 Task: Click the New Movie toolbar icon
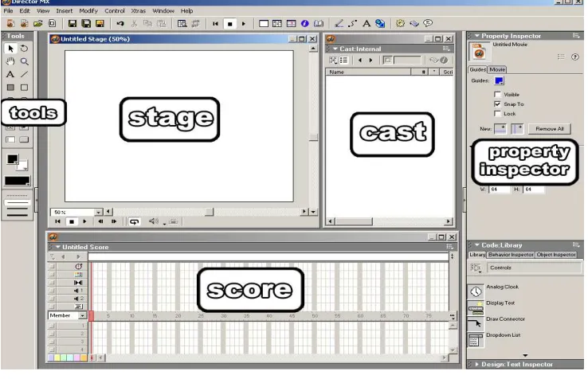[10, 23]
